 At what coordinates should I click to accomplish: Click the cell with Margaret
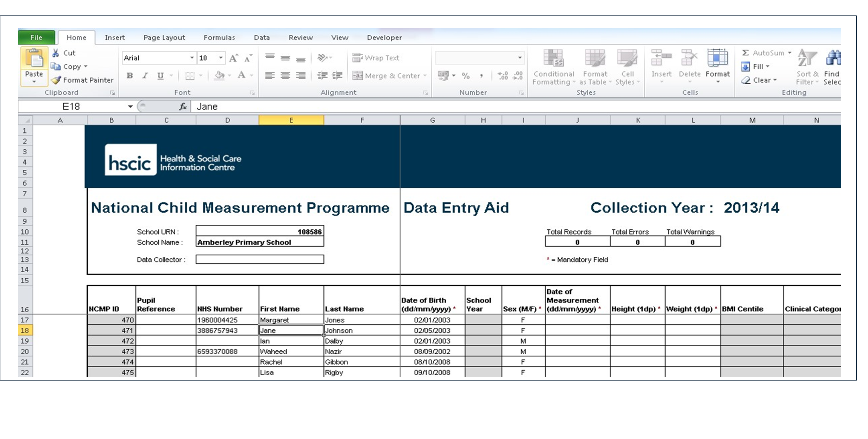click(x=291, y=320)
